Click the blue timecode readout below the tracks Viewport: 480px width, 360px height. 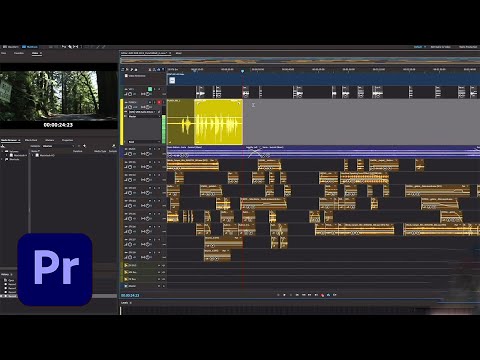(130, 295)
